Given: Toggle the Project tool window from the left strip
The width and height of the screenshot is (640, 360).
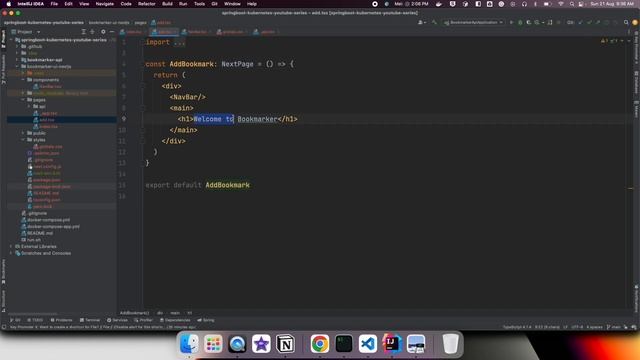Looking at the screenshot, I should click(3, 40).
